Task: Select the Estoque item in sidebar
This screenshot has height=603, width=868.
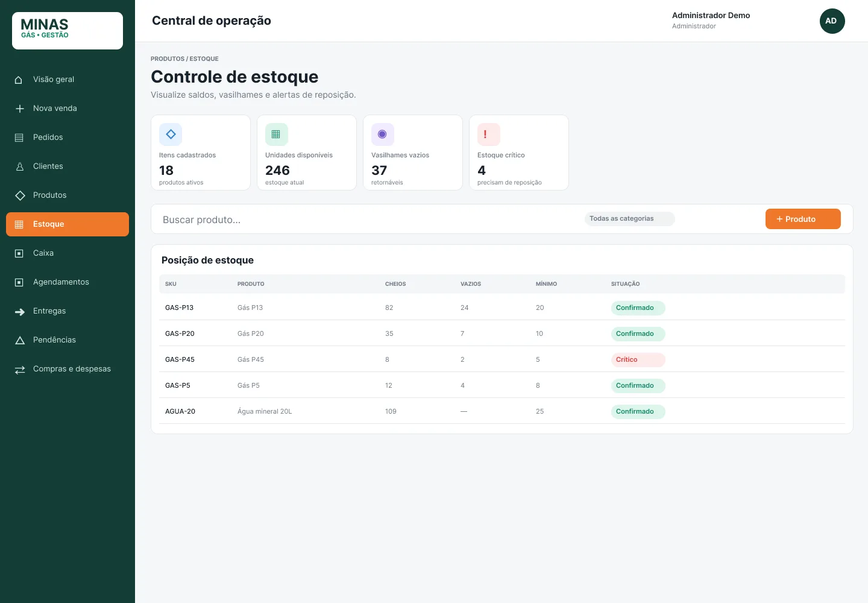Action: tap(68, 224)
